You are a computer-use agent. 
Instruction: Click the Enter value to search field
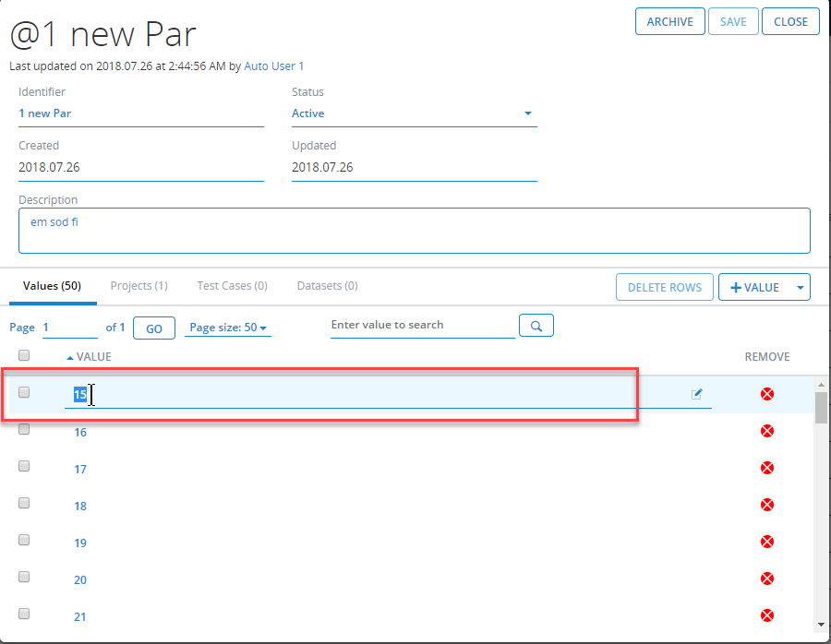(422, 326)
